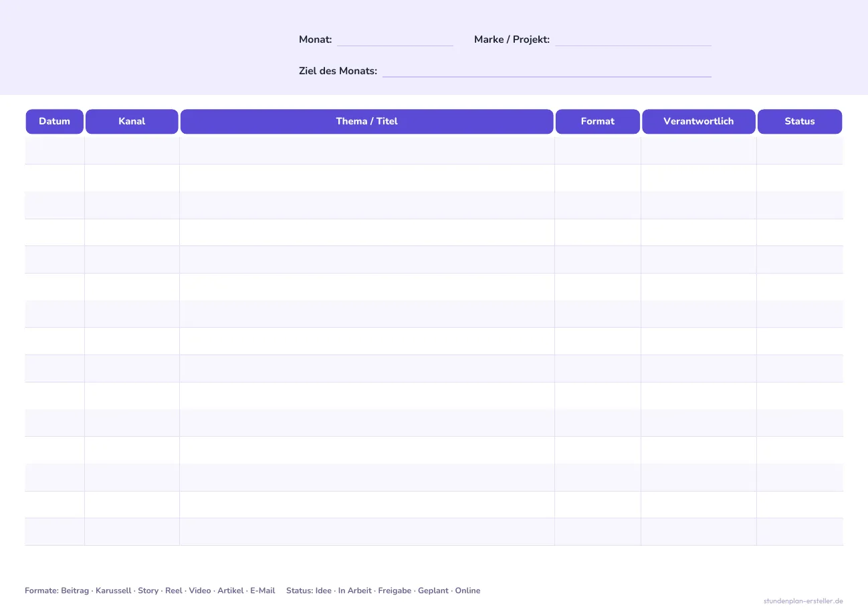
Task: Click "In Arbeit" in the footer legend
Action: [x=355, y=591]
